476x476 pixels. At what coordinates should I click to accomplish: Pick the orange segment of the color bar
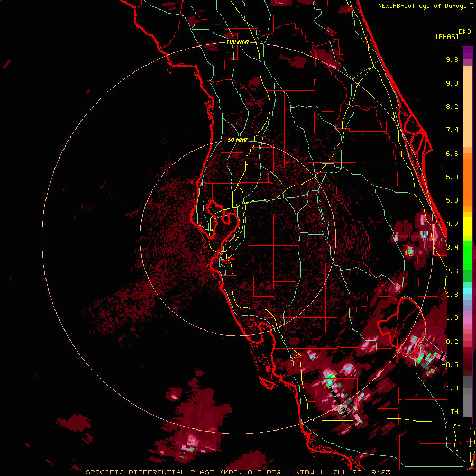click(x=467, y=182)
